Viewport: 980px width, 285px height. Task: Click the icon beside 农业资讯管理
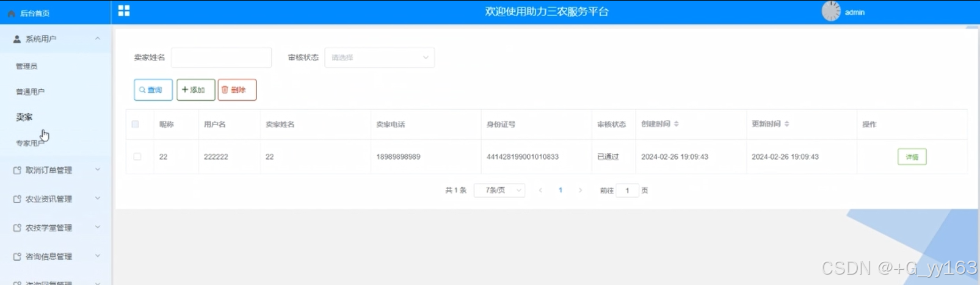click(17, 199)
